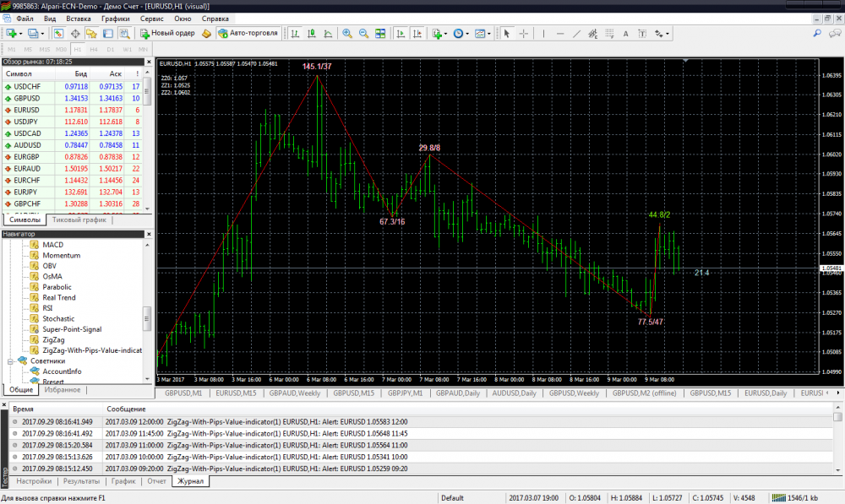Select the EURUSD row in Market Watch
The width and height of the screenshot is (845, 504).
coord(27,110)
